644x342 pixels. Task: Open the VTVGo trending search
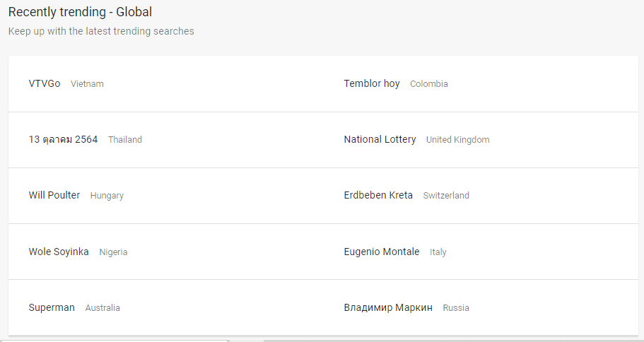coord(45,84)
